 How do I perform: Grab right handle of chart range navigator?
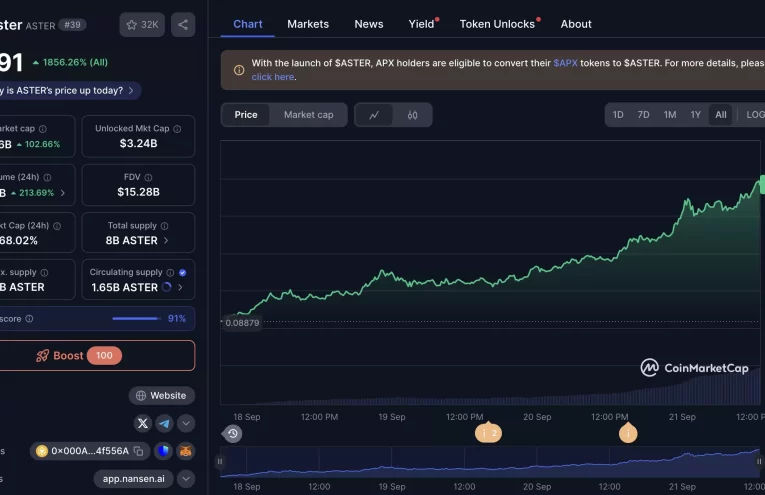click(x=759, y=461)
